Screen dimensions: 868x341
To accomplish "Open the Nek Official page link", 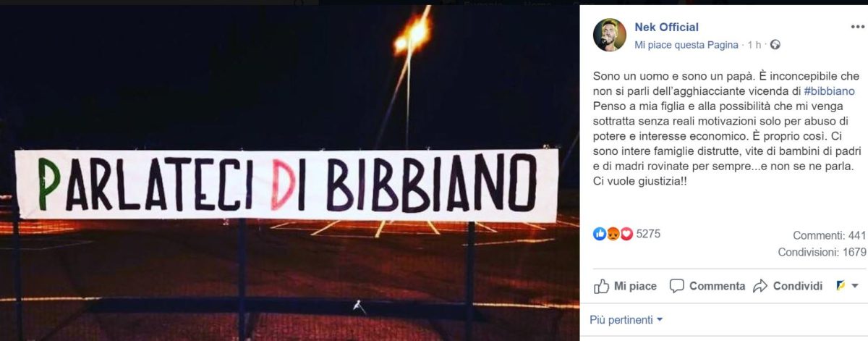I will [666, 27].
